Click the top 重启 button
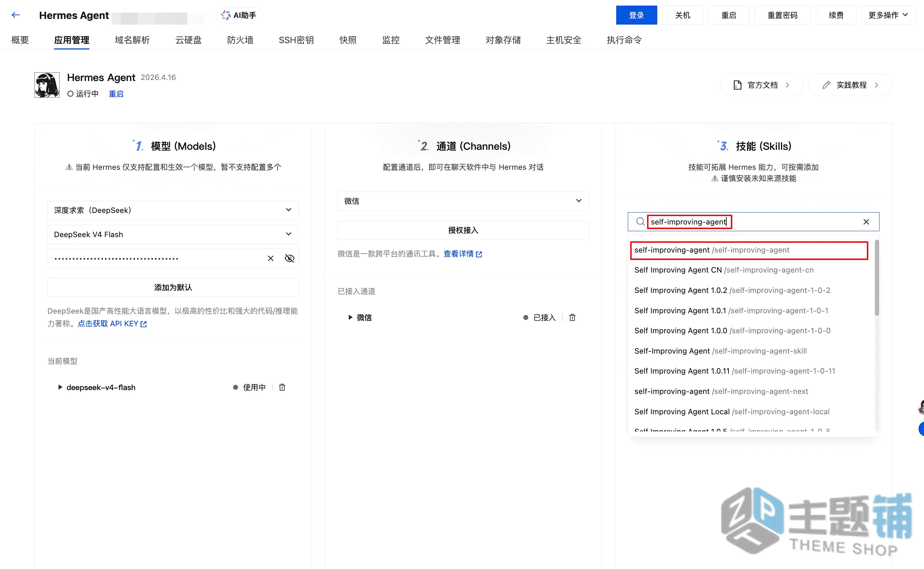 pos(728,15)
